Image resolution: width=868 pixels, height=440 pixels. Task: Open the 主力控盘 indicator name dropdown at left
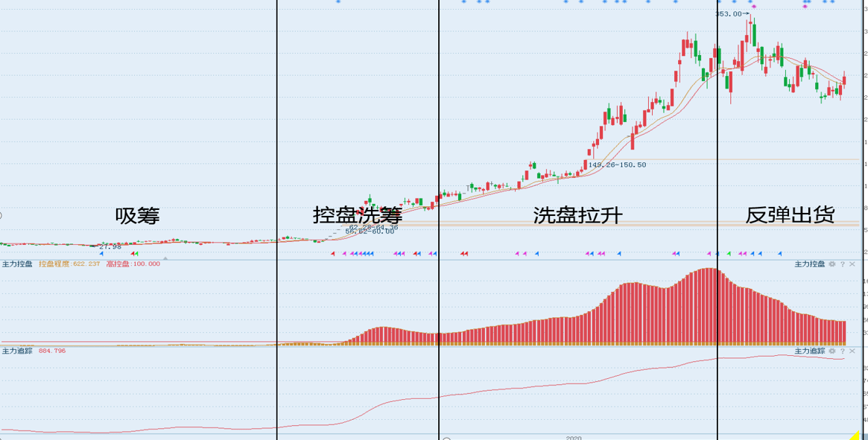tap(17, 264)
